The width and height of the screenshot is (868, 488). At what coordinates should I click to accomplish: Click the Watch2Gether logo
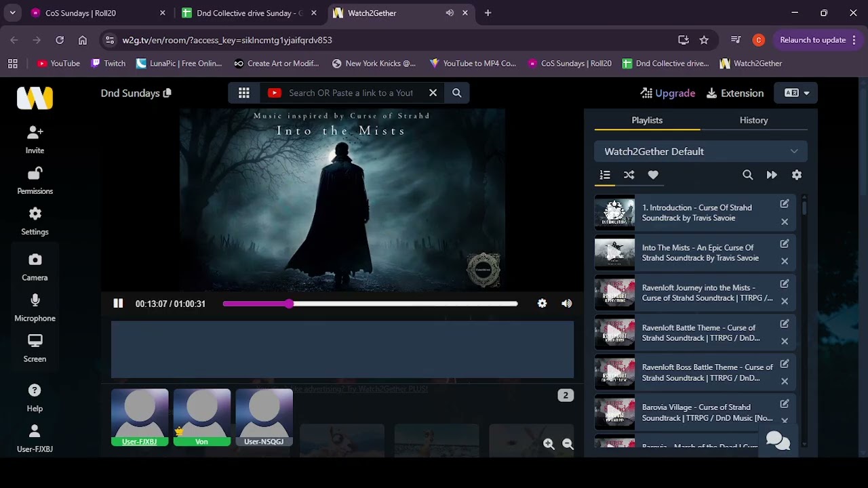point(35,98)
